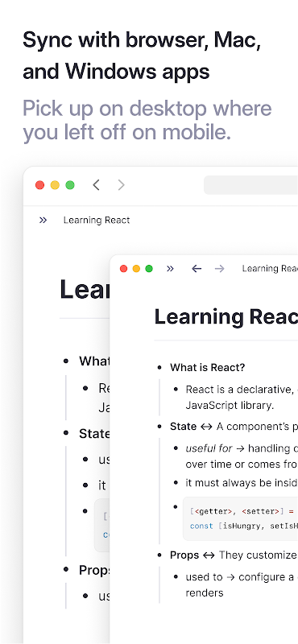Screen dimensions: 298x644
Task: Click back chevron in the rear window
Action: [x=96, y=185]
